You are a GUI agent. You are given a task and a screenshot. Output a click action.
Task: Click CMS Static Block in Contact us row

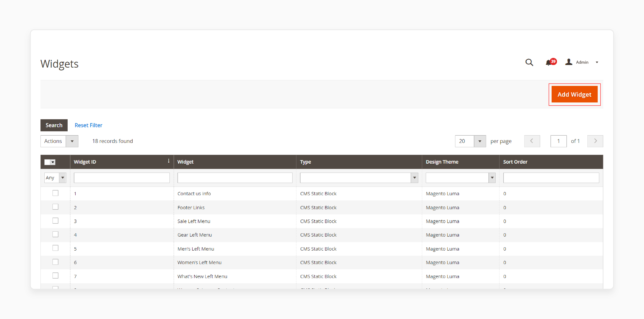(318, 194)
